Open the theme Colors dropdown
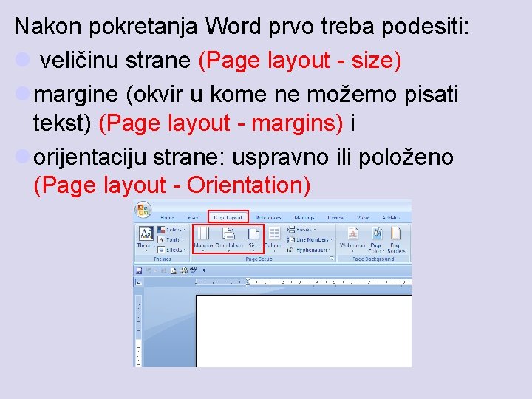 (x=172, y=230)
